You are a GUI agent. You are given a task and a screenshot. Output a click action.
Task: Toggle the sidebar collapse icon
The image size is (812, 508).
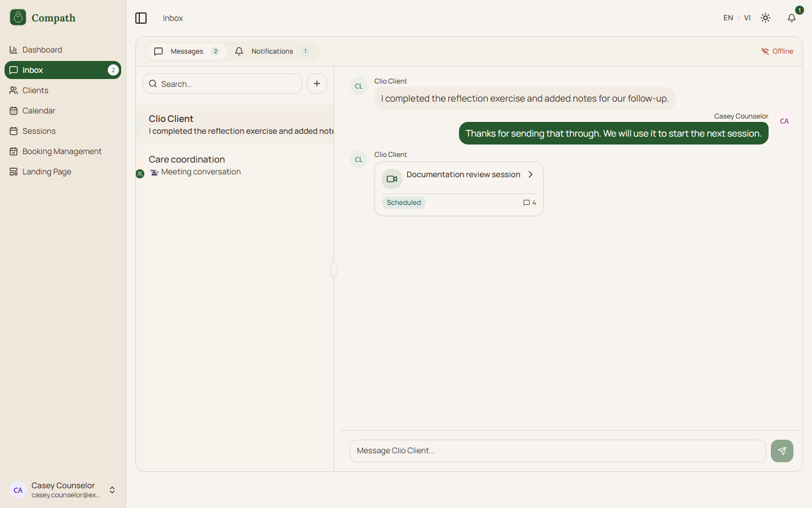[x=141, y=18]
